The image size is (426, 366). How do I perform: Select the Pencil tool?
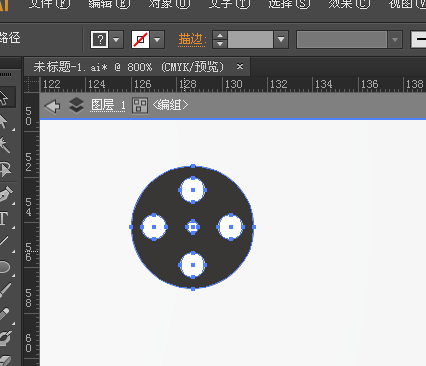point(5,314)
